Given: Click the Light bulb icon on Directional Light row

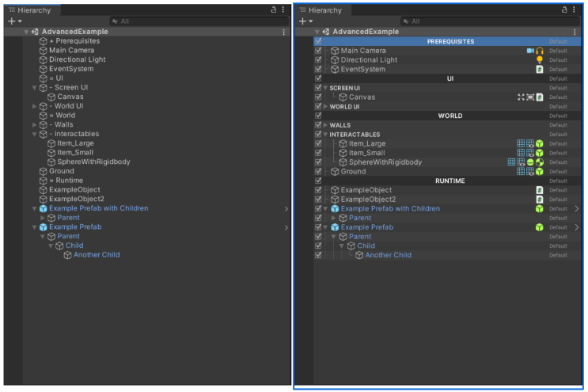Looking at the screenshot, I should click(540, 59).
